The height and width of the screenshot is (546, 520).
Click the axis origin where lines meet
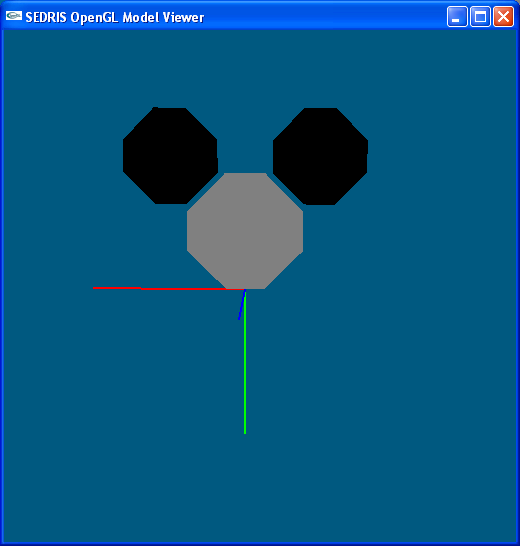point(245,290)
